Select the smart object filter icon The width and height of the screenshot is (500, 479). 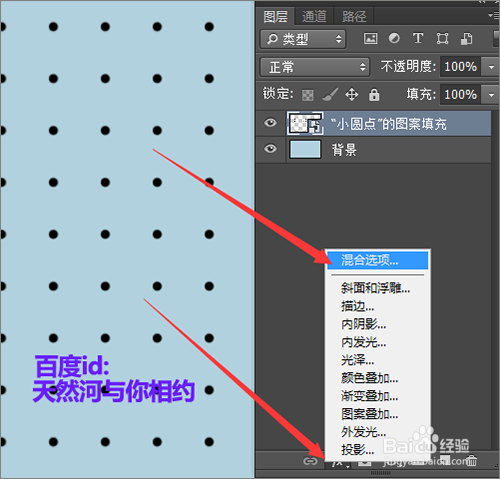(x=466, y=39)
